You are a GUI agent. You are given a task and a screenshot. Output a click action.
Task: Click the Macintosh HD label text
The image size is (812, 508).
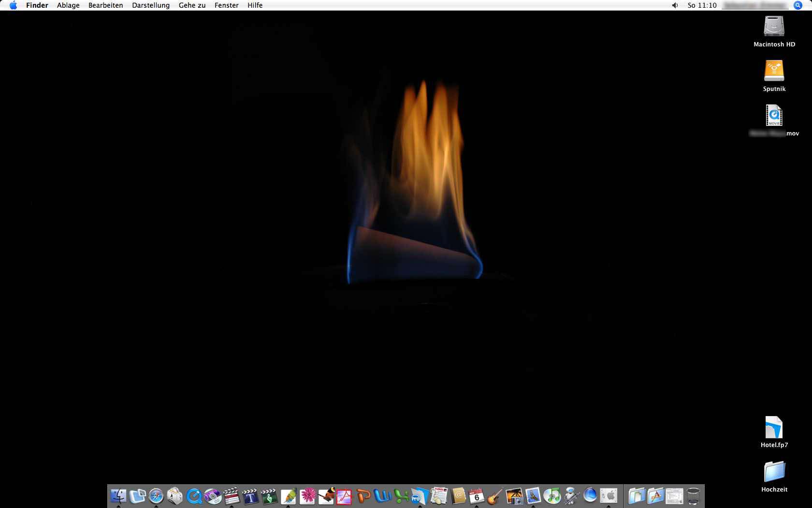click(774, 45)
